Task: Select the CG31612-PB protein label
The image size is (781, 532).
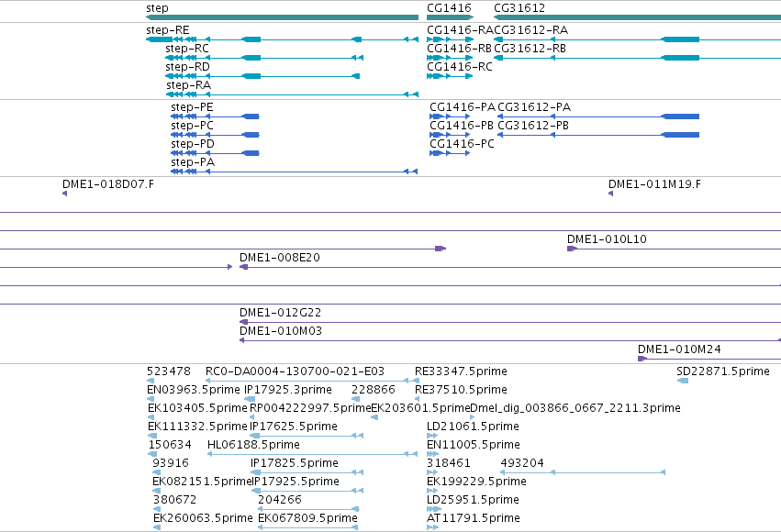Action: [x=533, y=126]
